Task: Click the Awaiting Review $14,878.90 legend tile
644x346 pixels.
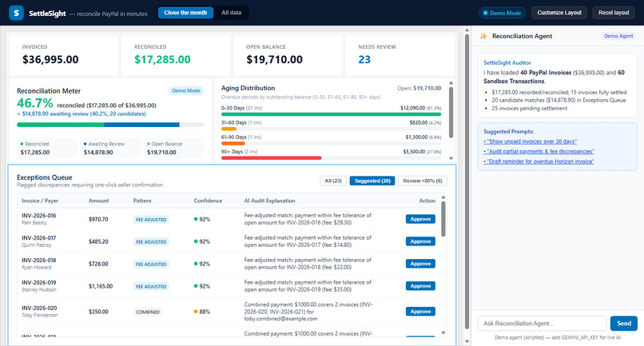Action: coord(109,148)
